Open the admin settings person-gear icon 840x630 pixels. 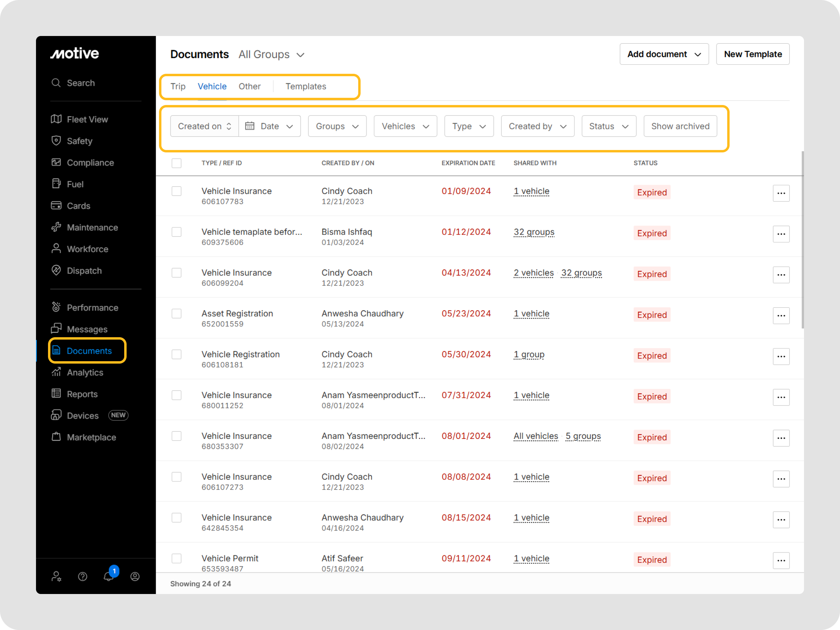point(56,577)
